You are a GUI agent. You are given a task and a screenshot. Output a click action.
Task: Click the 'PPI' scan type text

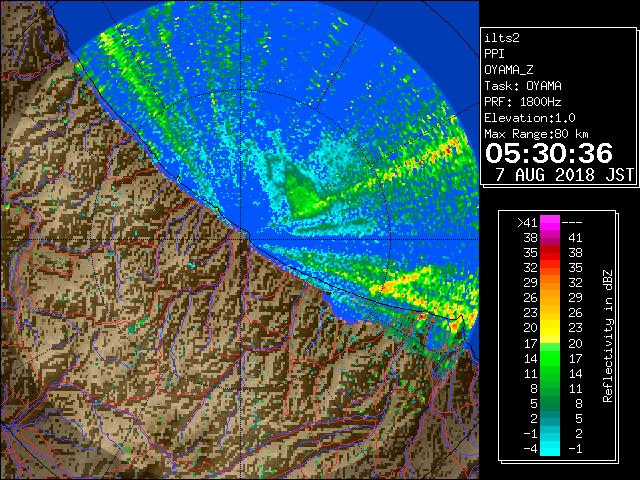coord(494,54)
